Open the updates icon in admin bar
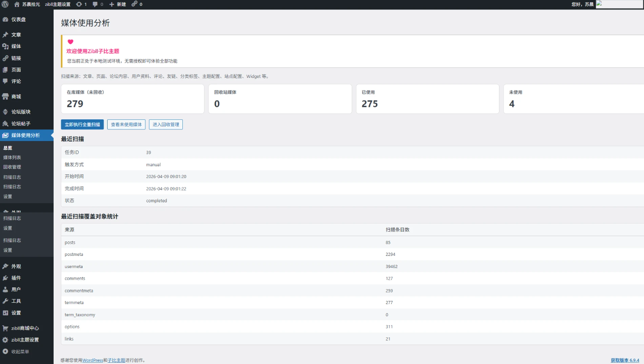644x364 pixels. [x=79, y=4]
